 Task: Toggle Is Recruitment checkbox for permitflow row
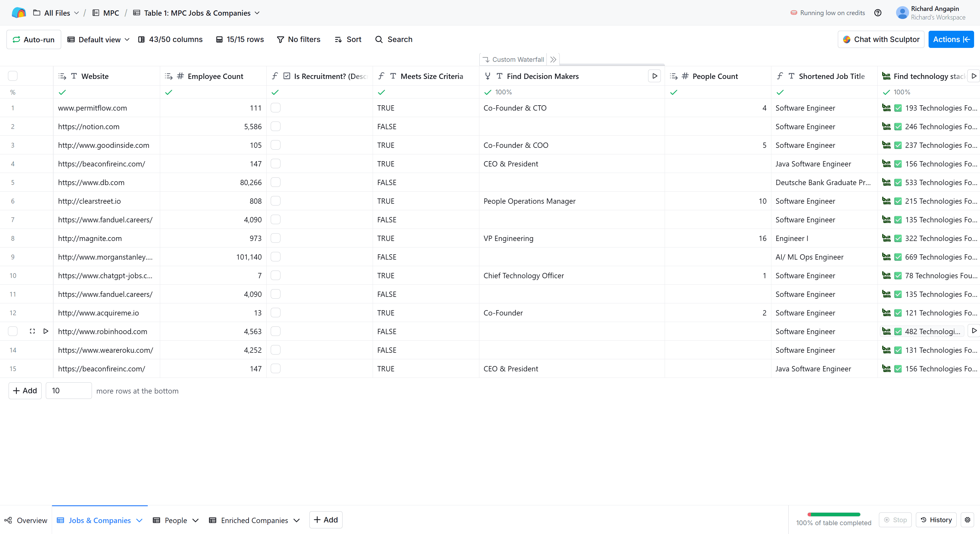(275, 108)
